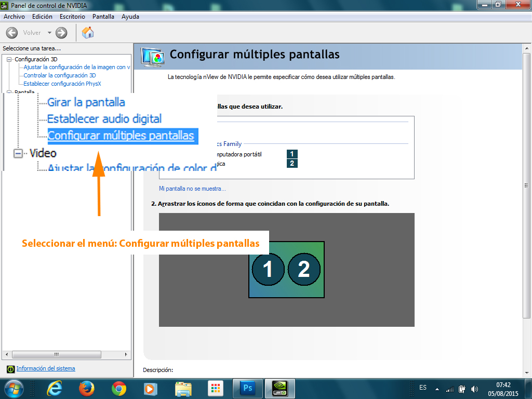532x399 pixels.
Task: Open the network signal tray icon
Action: (450, 389)
